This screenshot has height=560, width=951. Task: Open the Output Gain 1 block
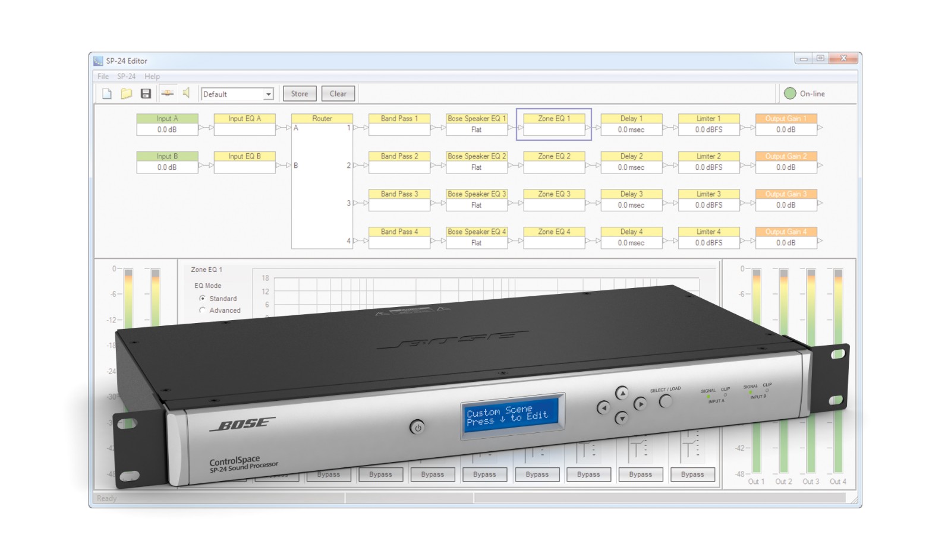click(786, 124)
